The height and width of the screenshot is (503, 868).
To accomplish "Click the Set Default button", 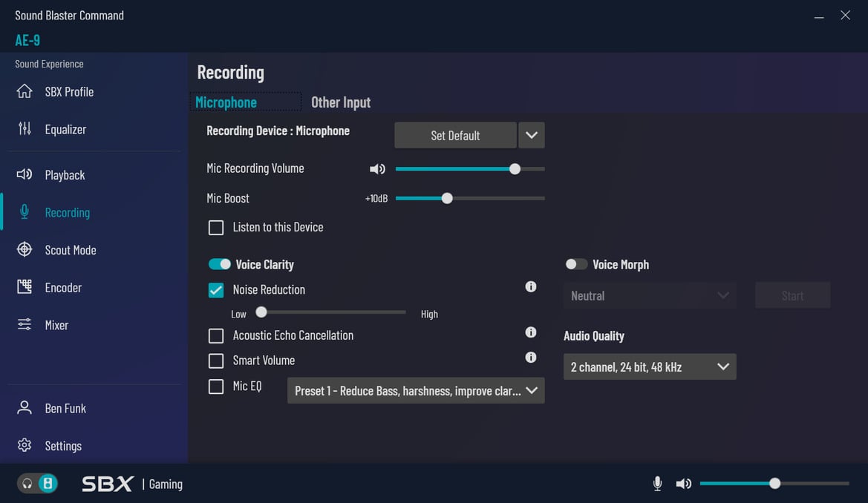I will tap(455, 135).
